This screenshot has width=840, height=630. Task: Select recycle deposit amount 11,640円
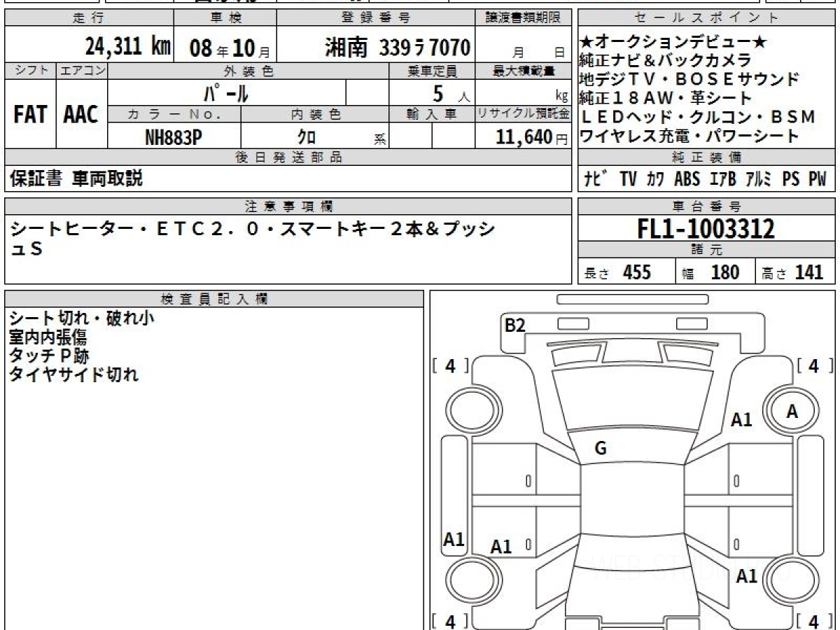pyautogui.click(x=531, y=136)
